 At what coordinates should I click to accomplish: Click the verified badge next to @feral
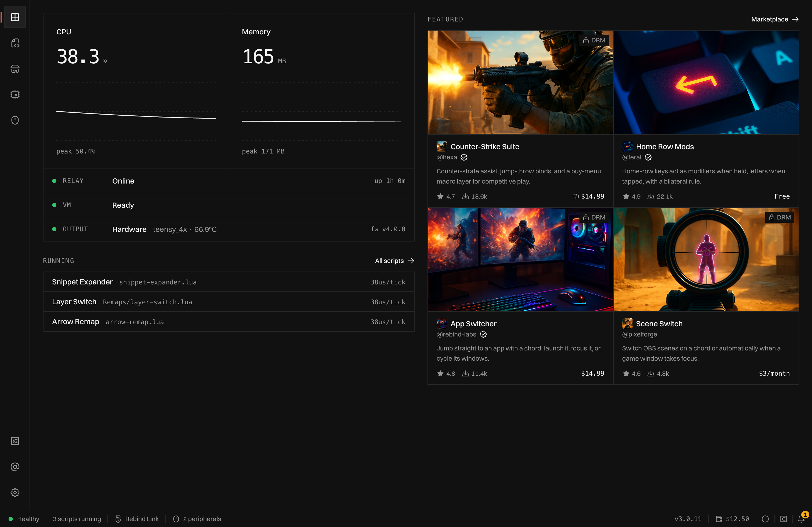648,157
